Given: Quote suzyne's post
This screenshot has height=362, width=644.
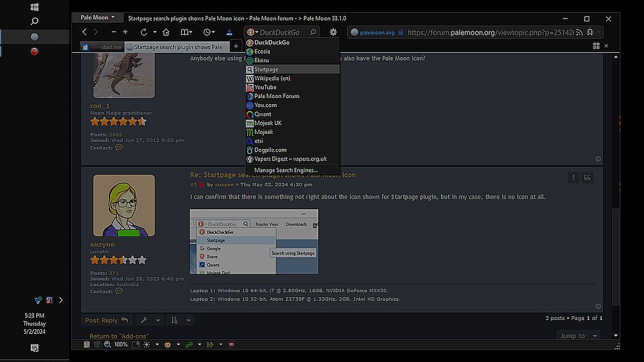Looking at the screenshot, I should (x=587, y=177).
